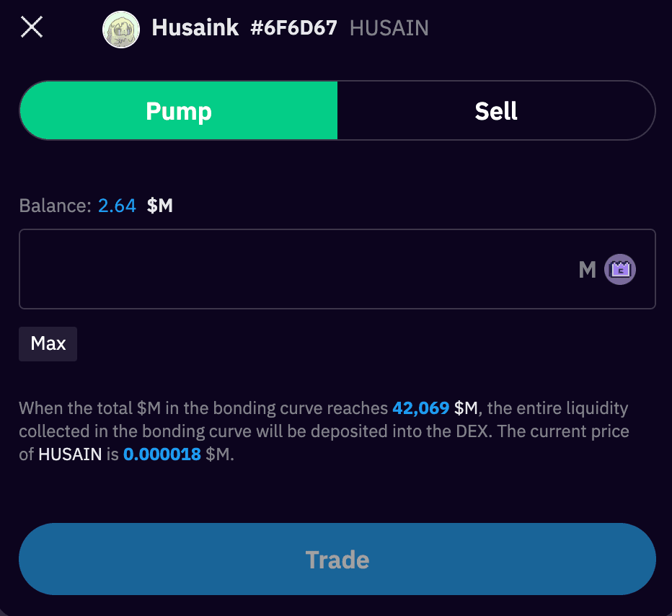672x616 pixels.
Task: Click the Trade button
Action: [x=337, y=559]
